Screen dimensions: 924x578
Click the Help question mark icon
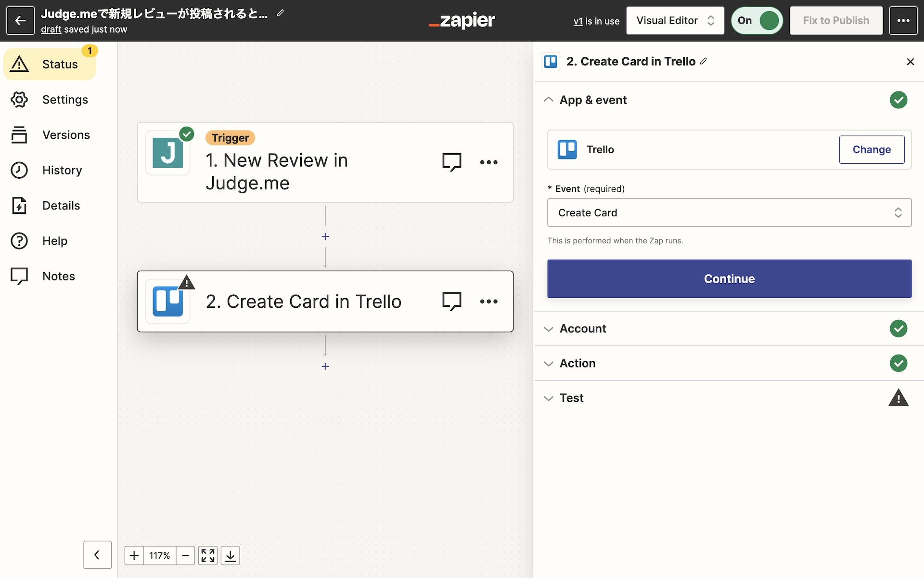click(19, 241)
